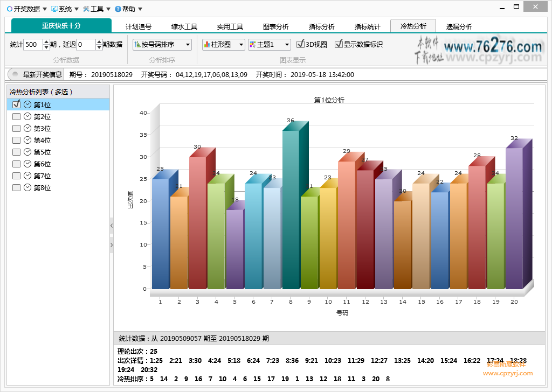Click the clock icon beside 第8位
This screenshot has width=552, height=392.
coord(27,188)
